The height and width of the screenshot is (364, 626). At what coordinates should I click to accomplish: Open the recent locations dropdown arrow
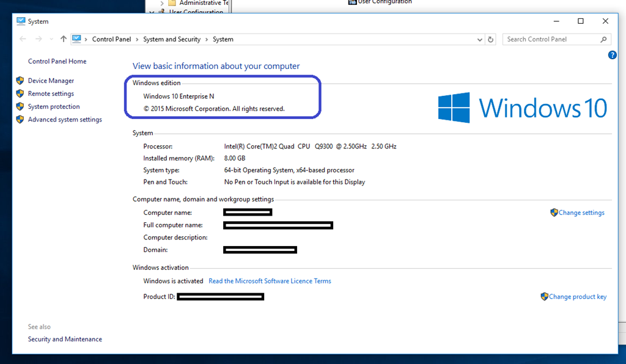[x=51, y=39]
